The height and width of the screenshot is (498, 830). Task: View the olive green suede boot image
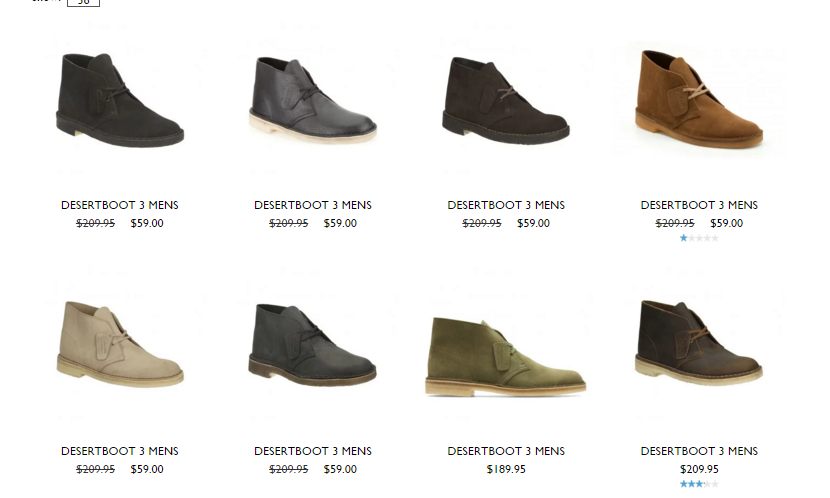[506, 356]
